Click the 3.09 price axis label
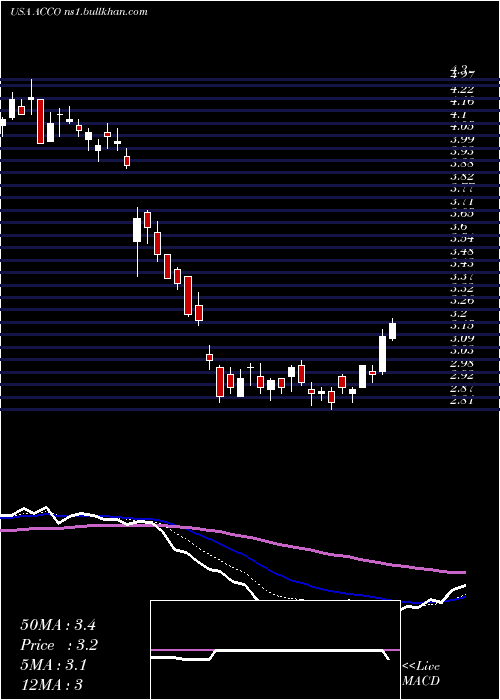500x700 pixels. click(x=462, y=338)
